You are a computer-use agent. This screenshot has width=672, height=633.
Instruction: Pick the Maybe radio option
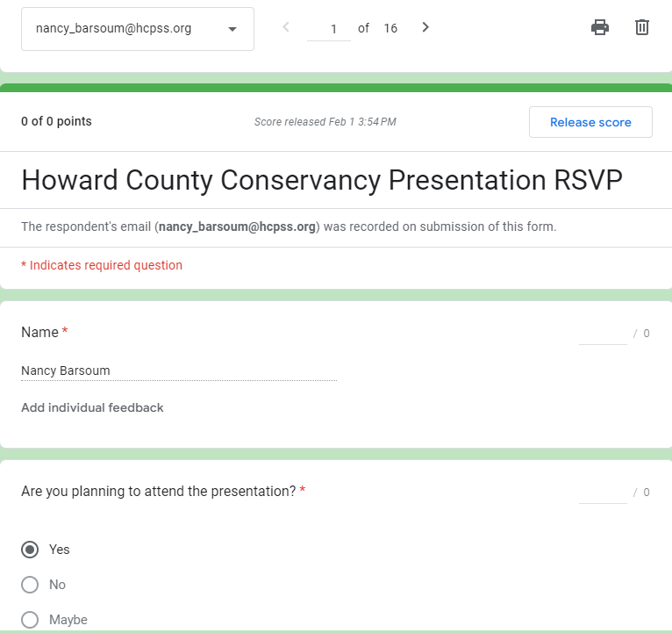[x=30, y=620]
